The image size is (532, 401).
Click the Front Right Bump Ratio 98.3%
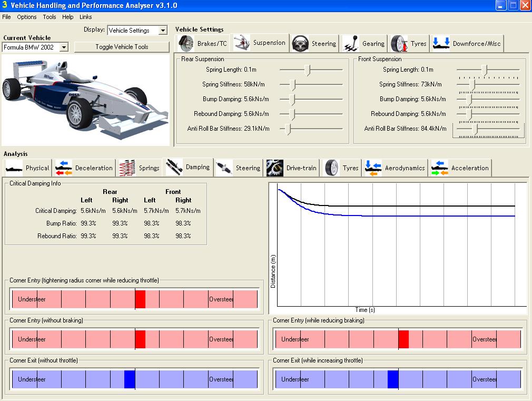point(183,223)
